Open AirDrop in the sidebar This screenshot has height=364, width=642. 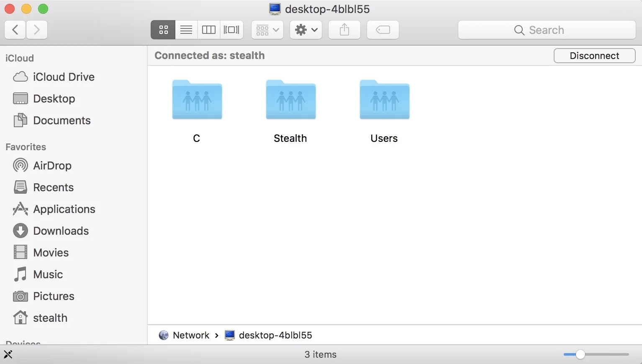coord(52,166)
